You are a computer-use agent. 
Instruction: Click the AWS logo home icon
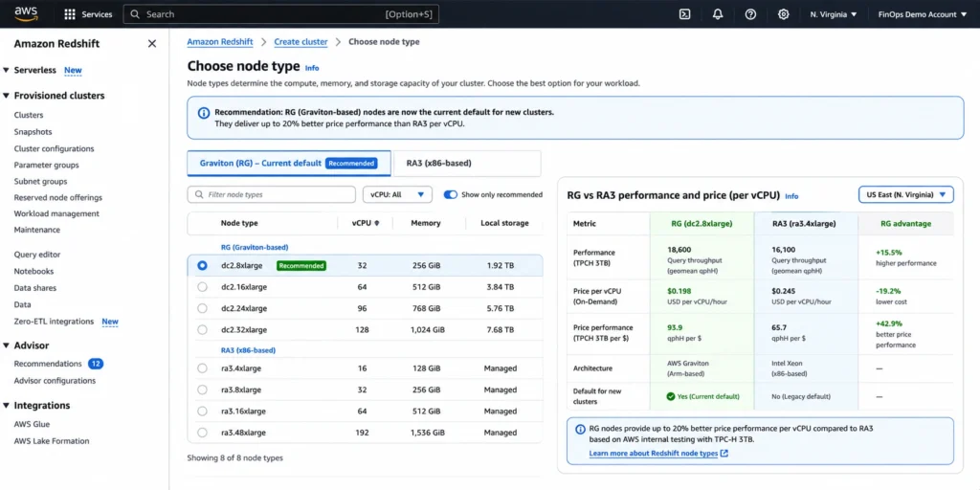pos(26,13)
